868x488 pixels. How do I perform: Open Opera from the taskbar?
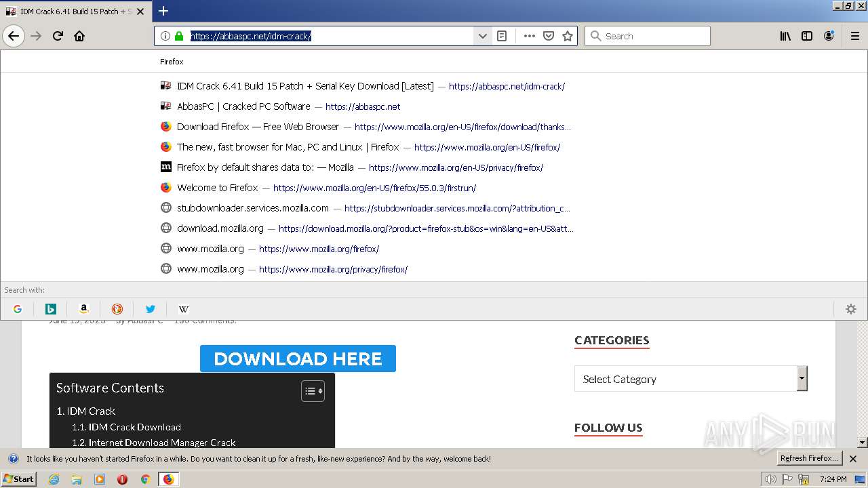(x=122, y=479)
